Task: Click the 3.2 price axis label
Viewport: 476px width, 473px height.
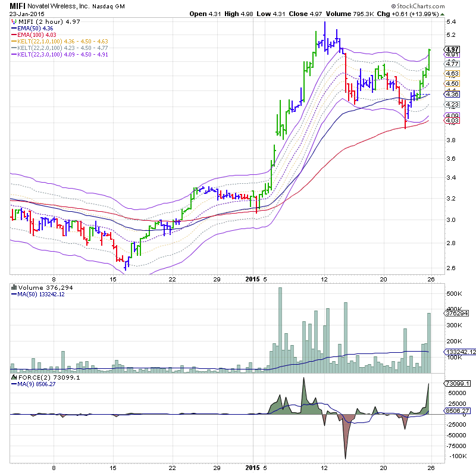Action: pyautogui.click(x=451, y=199)
